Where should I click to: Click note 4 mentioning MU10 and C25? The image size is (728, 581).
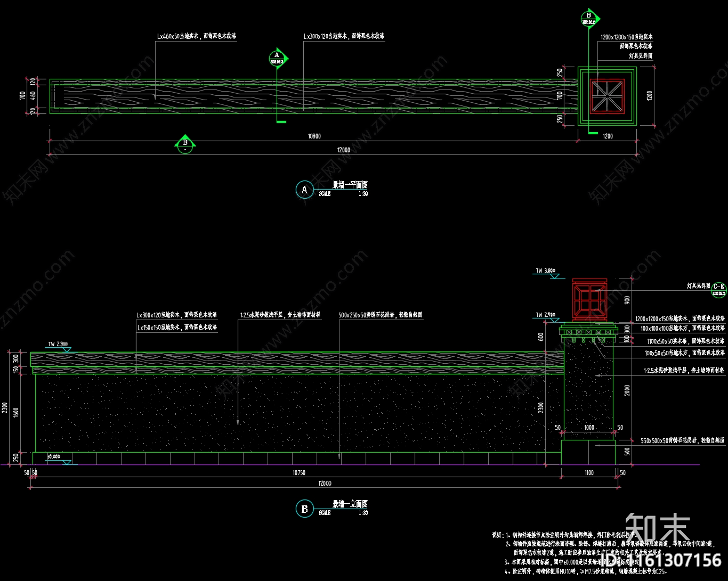[x=586, y=571]
